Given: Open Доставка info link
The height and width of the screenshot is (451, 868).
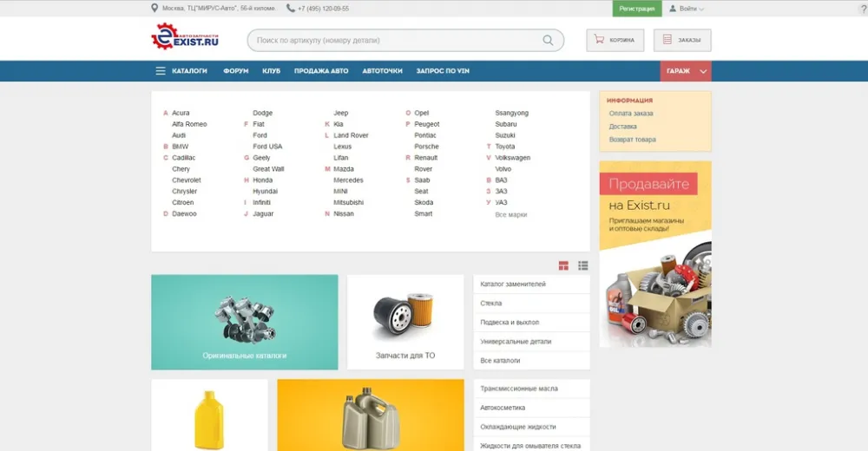Looking at the screenshot, I should click(x=622, y=127).
